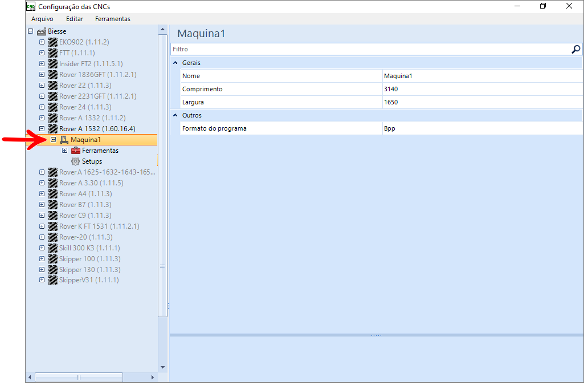Screen dimensions: 588x385
Task: Click the EKO902 machine icon
Action: tap(53, 42)
